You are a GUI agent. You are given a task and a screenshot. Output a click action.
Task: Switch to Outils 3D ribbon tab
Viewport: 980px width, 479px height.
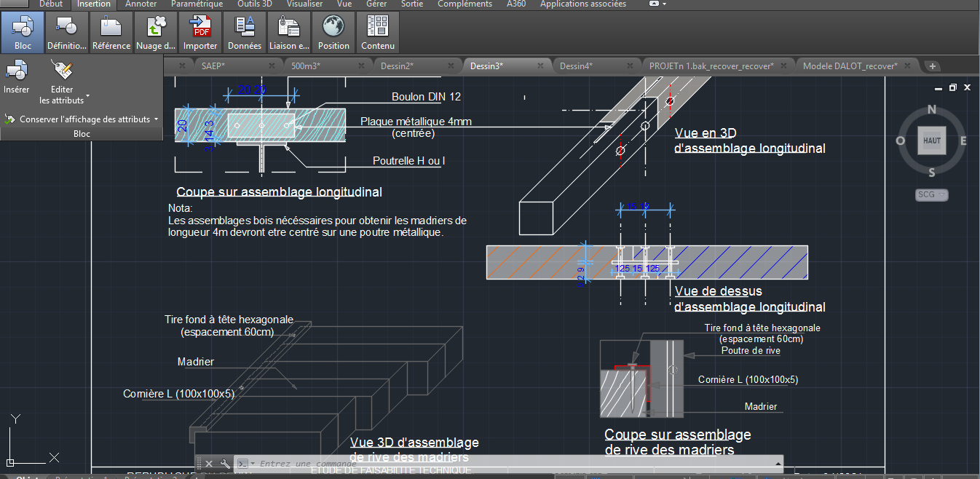[255, 4]
